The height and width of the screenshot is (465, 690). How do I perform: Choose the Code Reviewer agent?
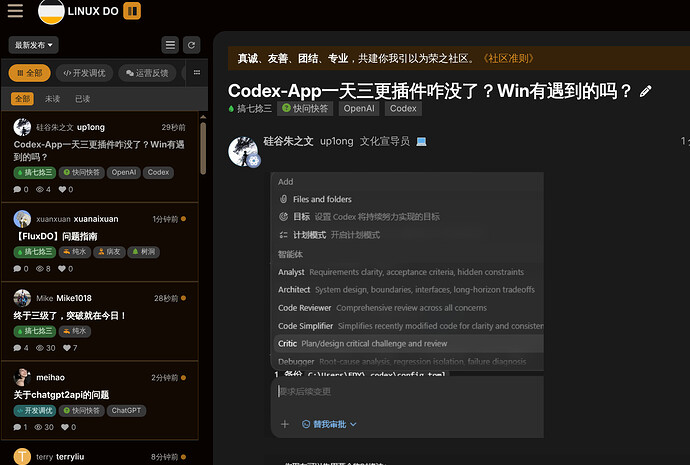tap(407, 308)
